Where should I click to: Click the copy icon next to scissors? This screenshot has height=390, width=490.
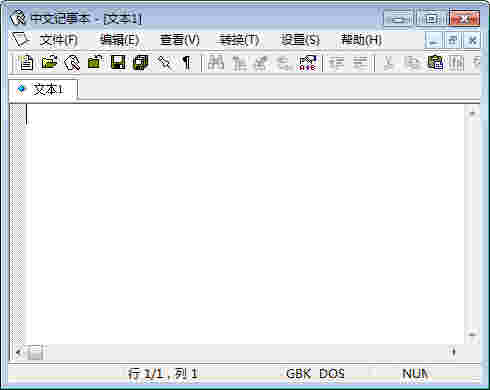pyautogui.click(x=412, y=63)
